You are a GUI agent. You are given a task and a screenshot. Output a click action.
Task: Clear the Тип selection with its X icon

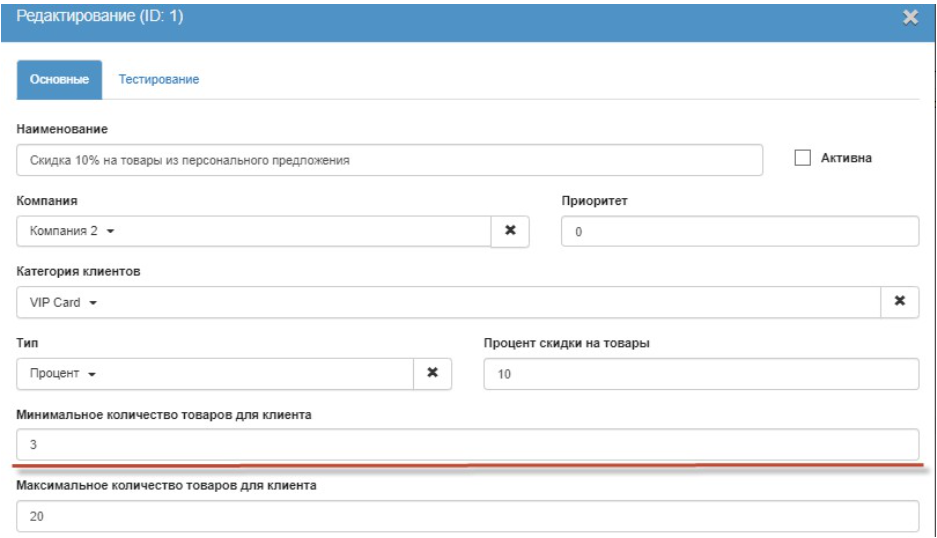432,372
